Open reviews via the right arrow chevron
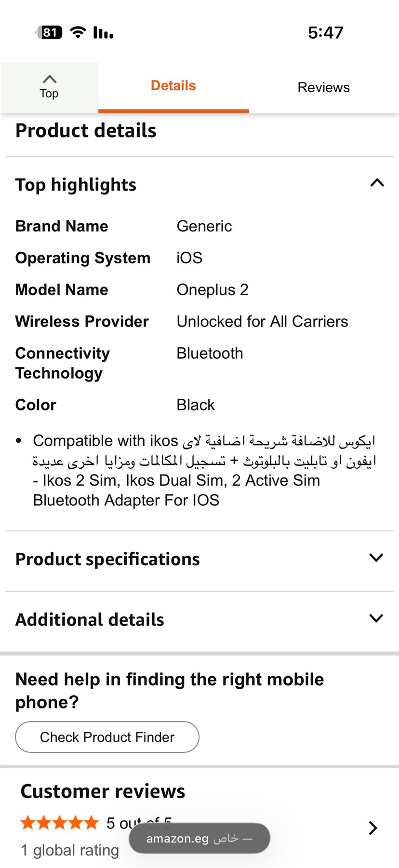The width and height of the screenshot is (399, 868). coord(372,828)
